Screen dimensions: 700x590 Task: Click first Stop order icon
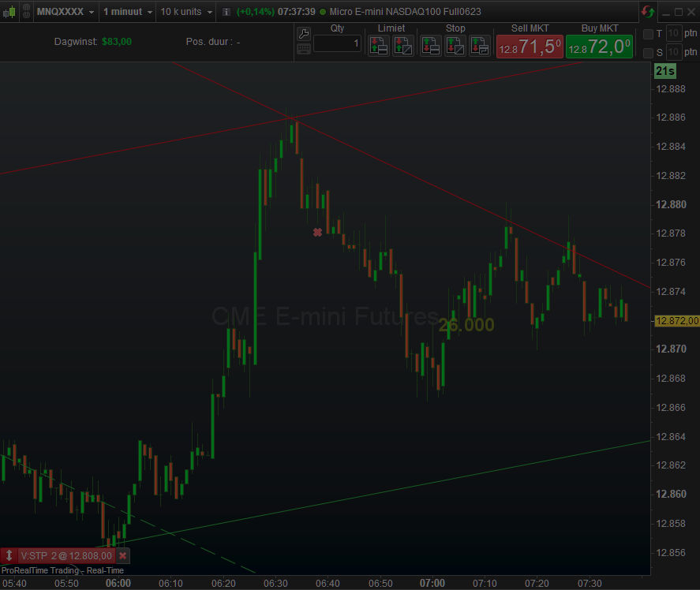tap(431, 46)
